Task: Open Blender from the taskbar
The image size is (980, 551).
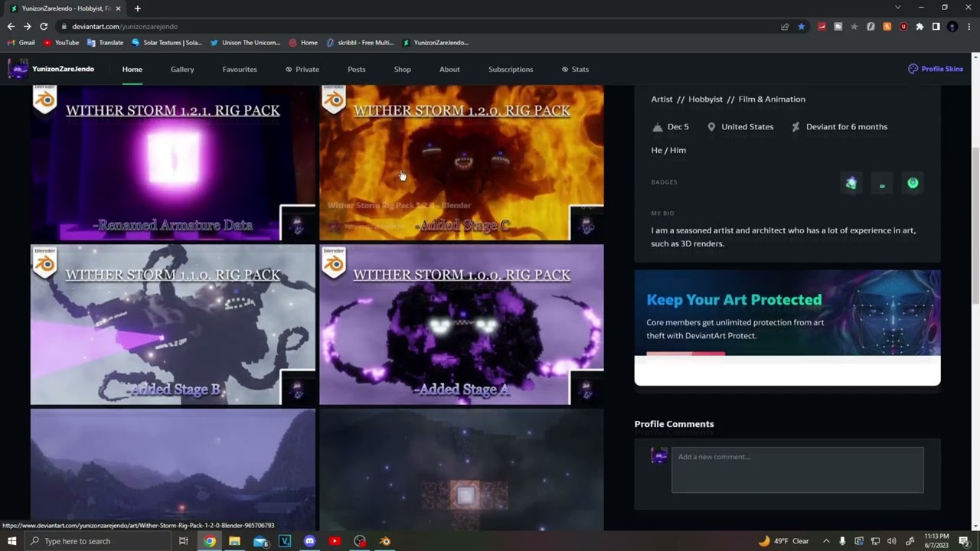Action: tap(385, 541)
